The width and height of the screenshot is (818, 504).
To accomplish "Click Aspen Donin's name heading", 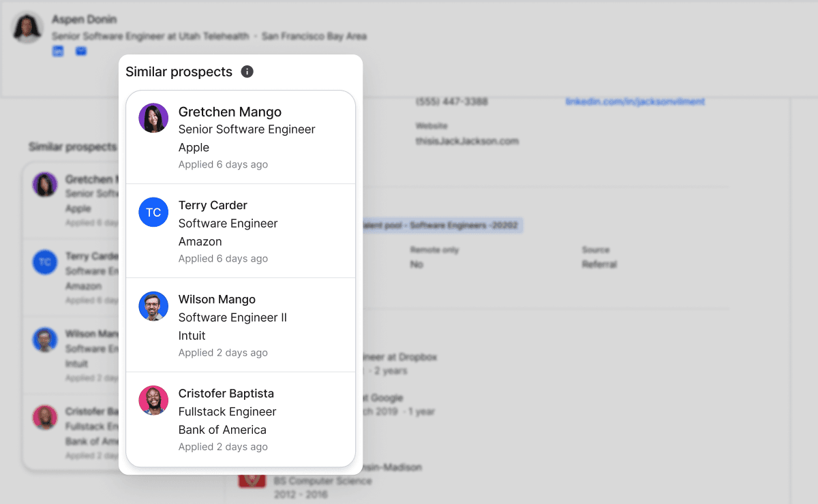I will [x=85, y=19].
